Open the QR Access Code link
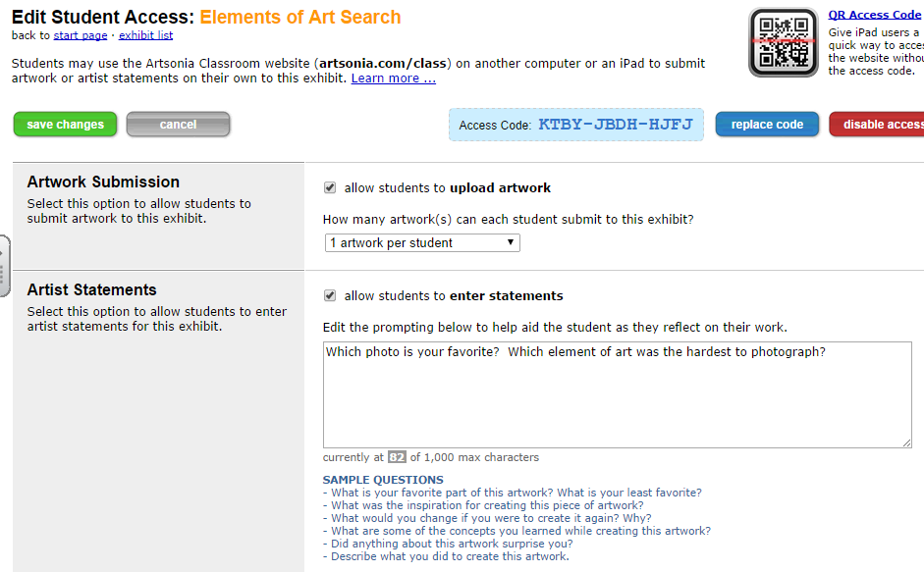 pos(874,15)
